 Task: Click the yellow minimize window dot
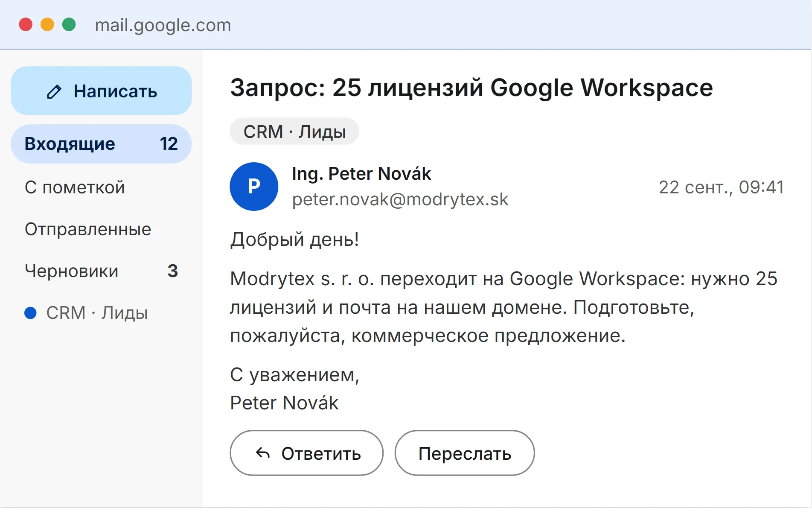[47, 24]
